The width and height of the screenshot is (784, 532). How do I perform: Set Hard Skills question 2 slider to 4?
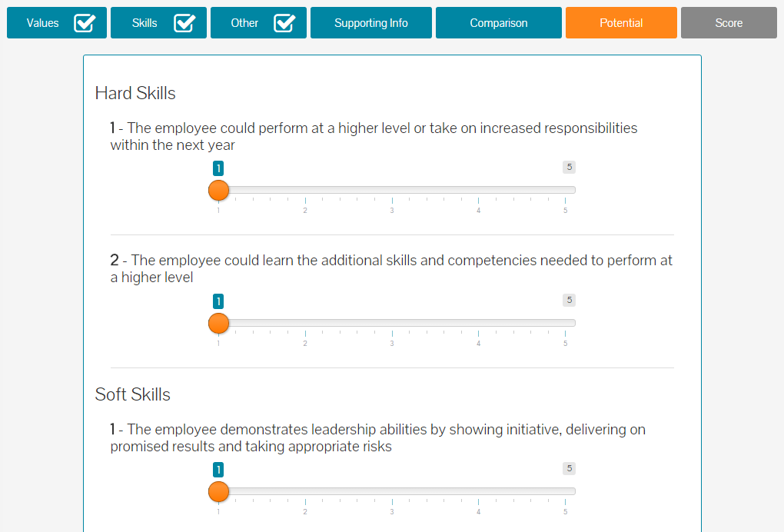tap(479, 323)
